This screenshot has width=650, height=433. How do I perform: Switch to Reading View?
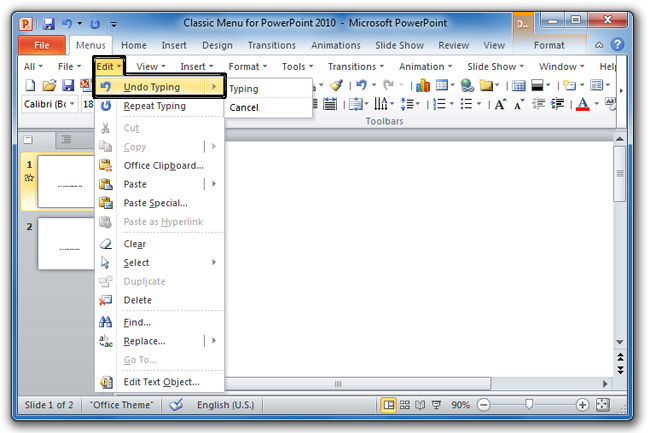[420, 405]
